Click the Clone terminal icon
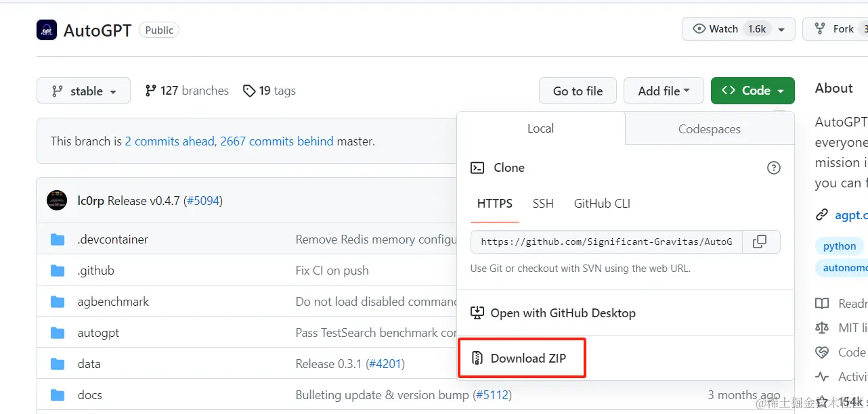Screen dimensions: 868x414 point(477,168)
